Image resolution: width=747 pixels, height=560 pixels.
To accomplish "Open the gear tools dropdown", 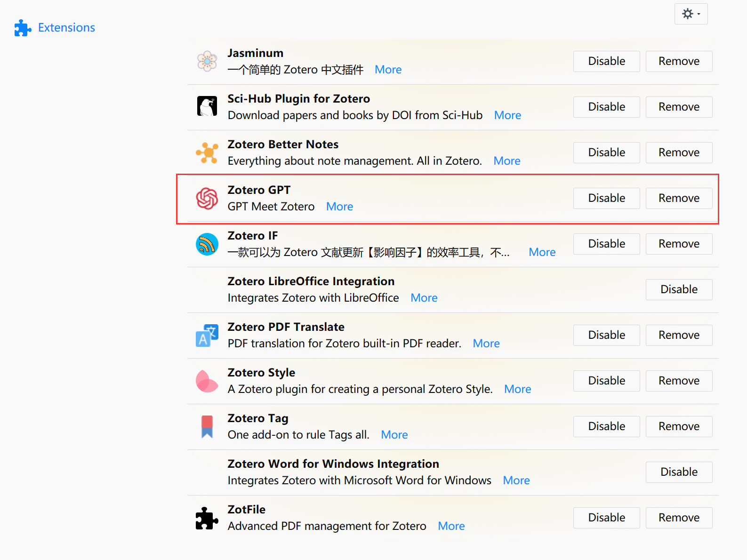I will click(691, 14).
